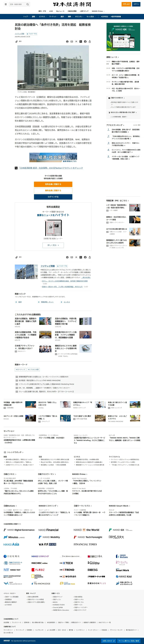144x644 pixels.
Task: Expand the オピニオン navigation dropdown
Action: click(80, 17)
